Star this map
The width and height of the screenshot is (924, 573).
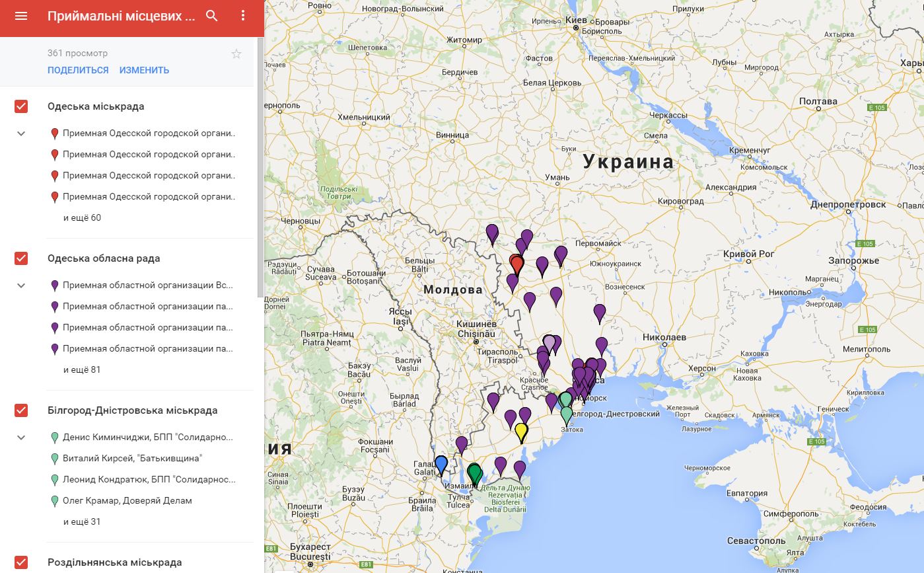236,54
